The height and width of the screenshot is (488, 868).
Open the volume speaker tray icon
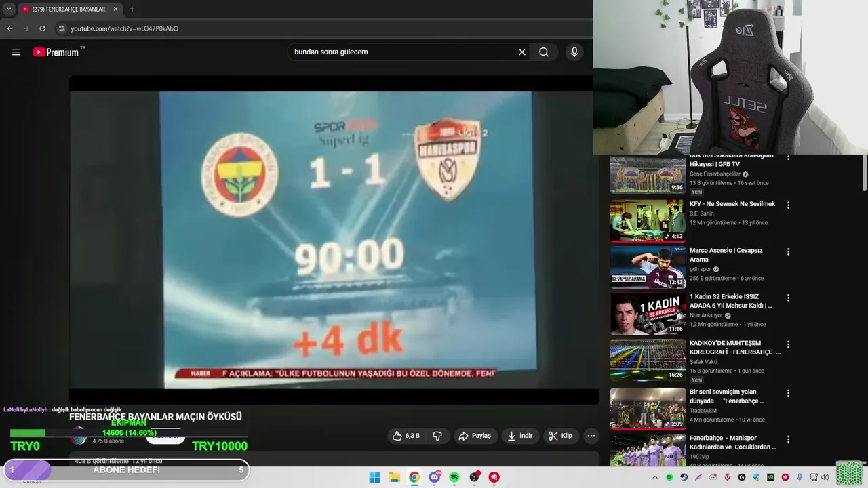pyautogui.click(x=825, y=477)
